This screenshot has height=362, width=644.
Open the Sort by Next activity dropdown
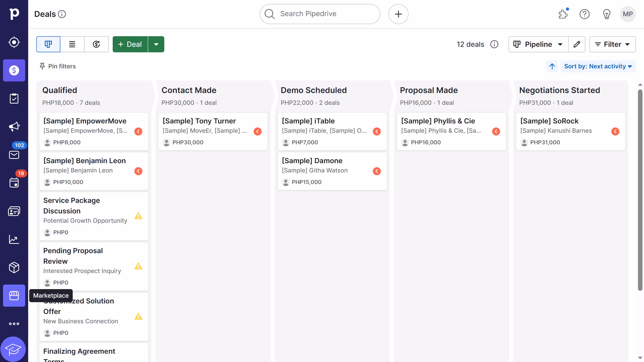[x=598, y=66]
